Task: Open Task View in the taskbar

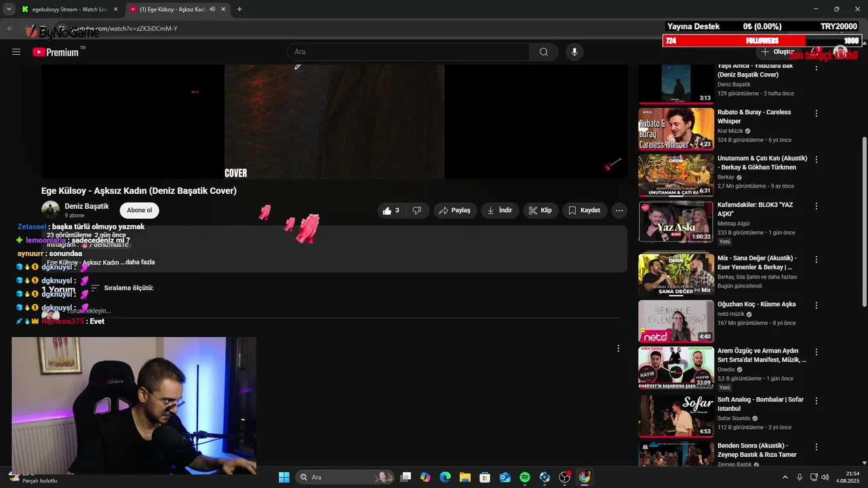Action: coord(406,477)
